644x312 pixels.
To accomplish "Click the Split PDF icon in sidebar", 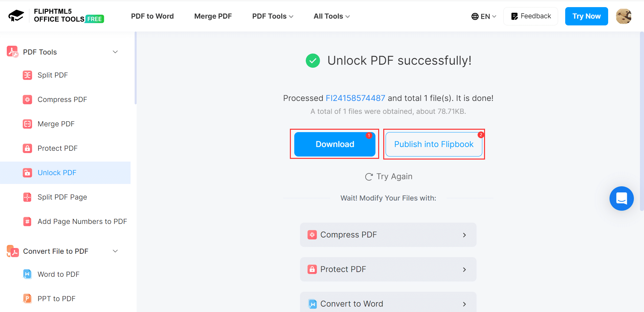I will point(27,75).
